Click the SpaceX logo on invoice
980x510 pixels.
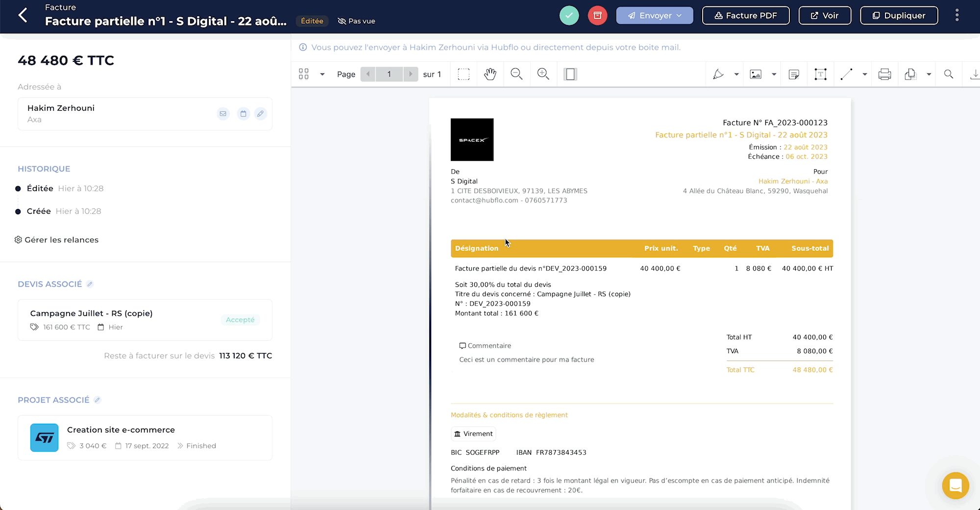pyautogui.click(x=472, y=140)
